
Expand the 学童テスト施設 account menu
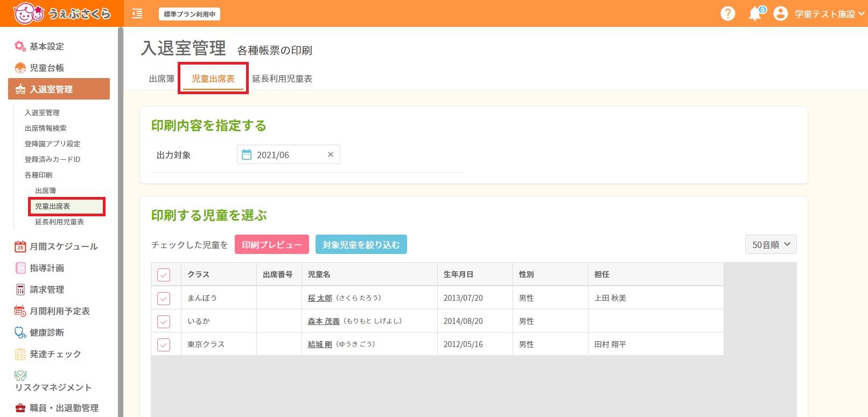[829, 14]
